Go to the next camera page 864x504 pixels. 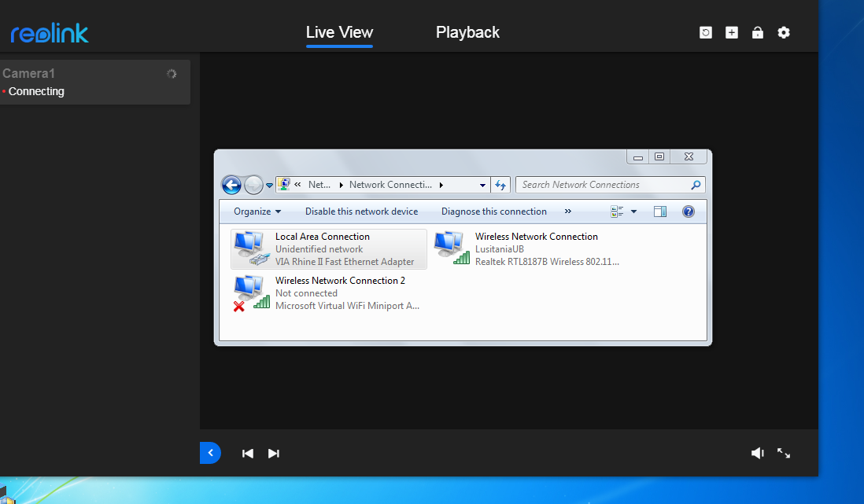pyautogui.click(x=274, y=453)
